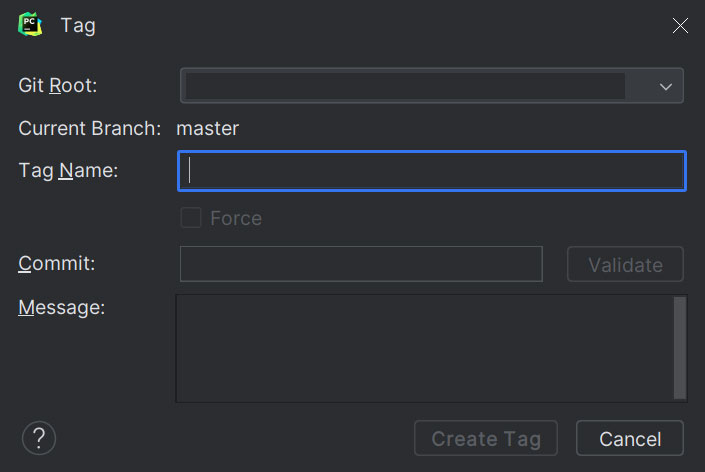Focus the Tag Name text field
The height and width of the screenshot is (472, 705).
click(x=432, y=171)
